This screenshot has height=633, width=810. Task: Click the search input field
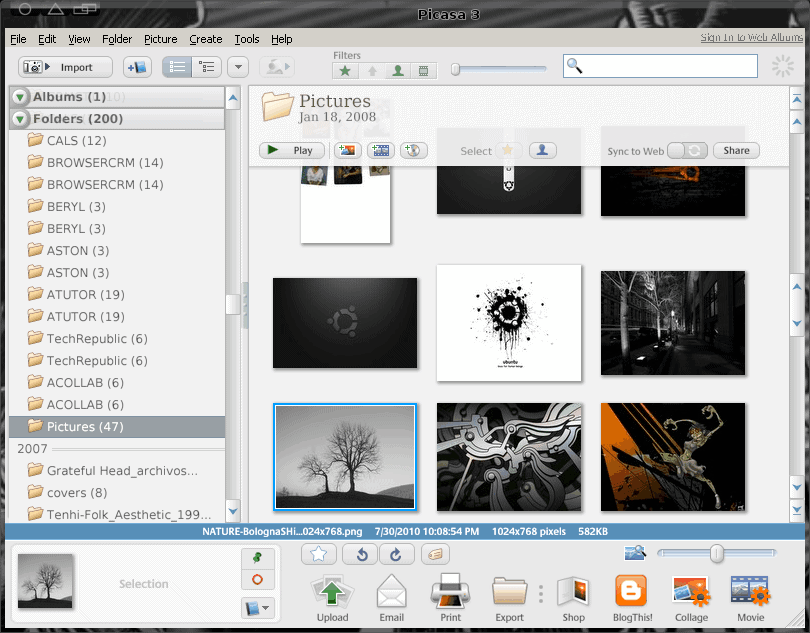[660, 66]
